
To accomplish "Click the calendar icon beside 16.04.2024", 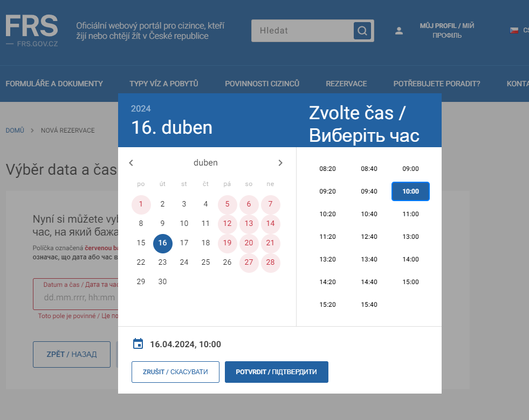I will pyautogui.click(x=138, y=344).
